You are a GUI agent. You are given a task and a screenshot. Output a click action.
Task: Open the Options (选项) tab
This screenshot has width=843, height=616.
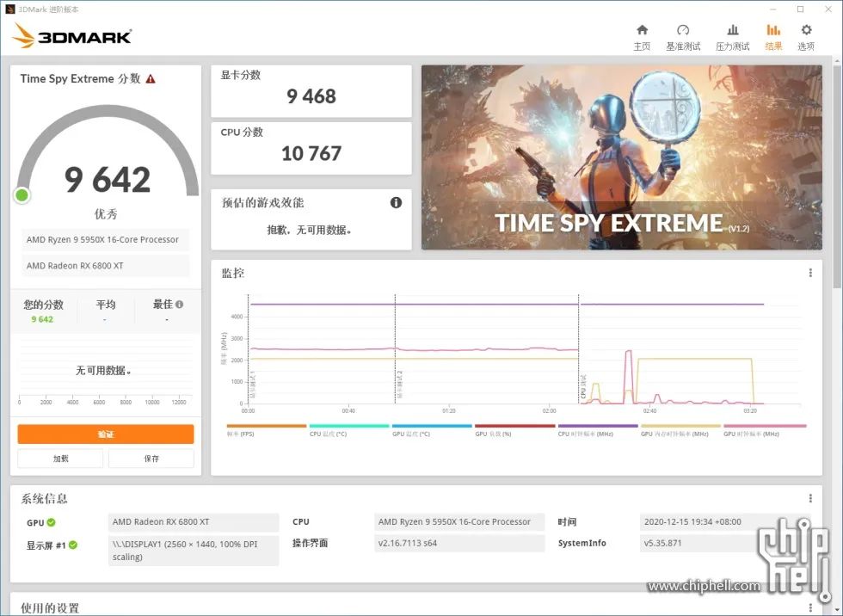[x=806, y=37]
